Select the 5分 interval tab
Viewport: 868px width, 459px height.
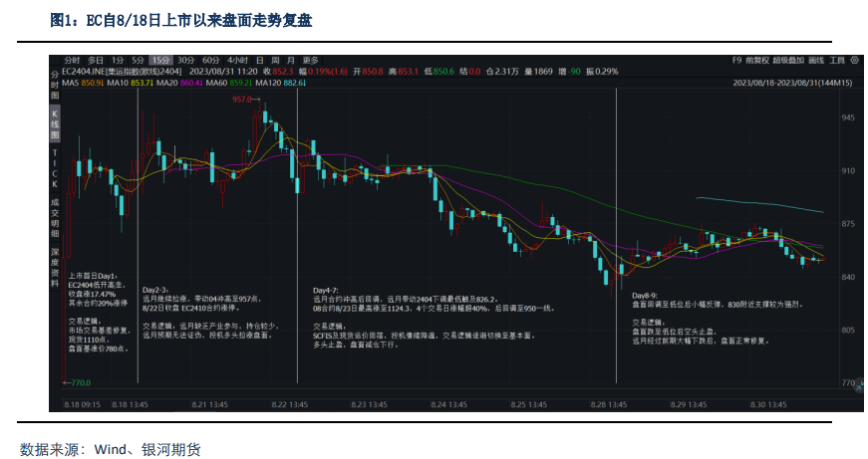138,61
